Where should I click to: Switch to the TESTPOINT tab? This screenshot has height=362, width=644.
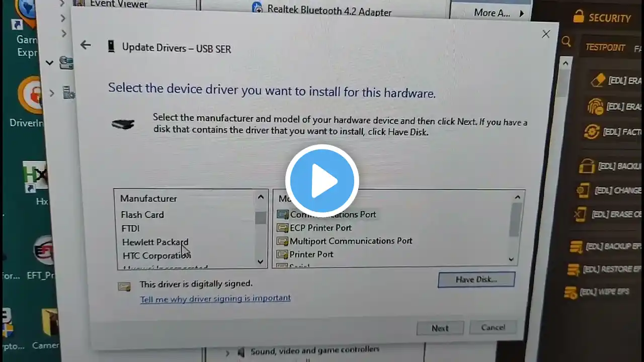tap(605, 48)
